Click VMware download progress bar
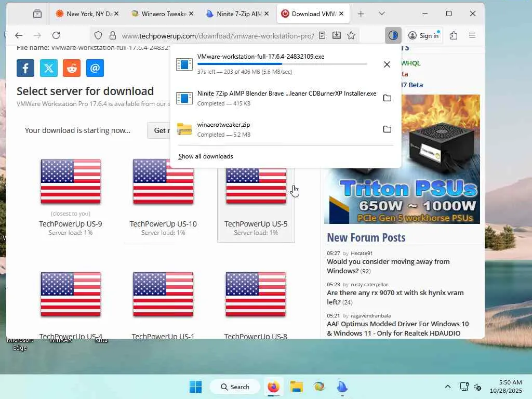This screenshot has height=399, width=532. (282, 64)
